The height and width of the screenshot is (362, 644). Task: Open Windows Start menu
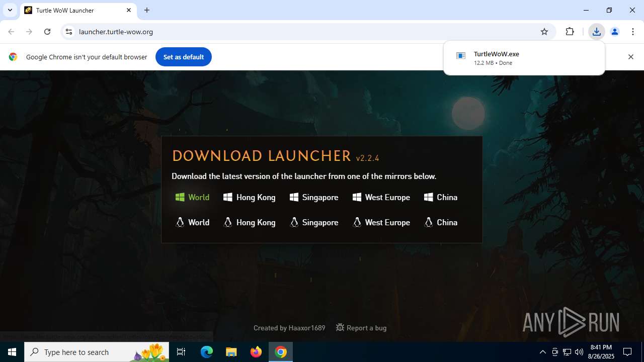coord(12,352)
